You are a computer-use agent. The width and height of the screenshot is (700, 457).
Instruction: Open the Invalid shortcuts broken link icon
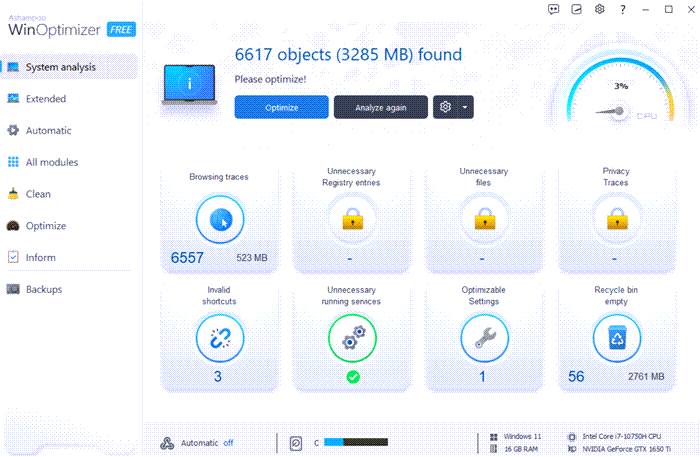point(220,338)
